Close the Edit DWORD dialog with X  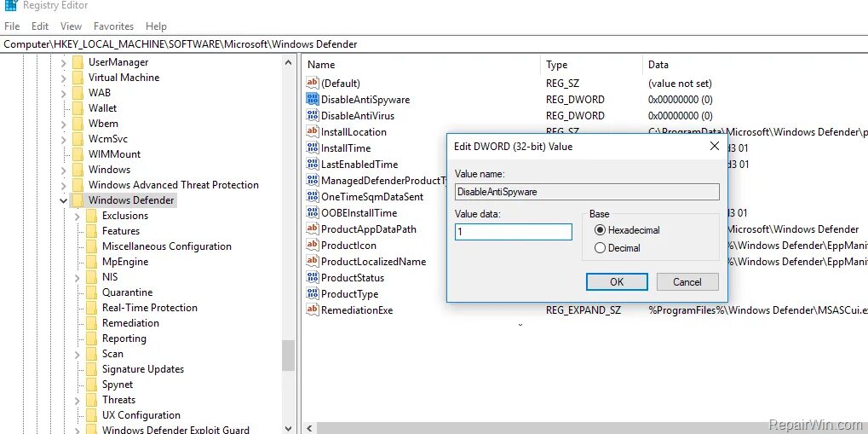714,146
